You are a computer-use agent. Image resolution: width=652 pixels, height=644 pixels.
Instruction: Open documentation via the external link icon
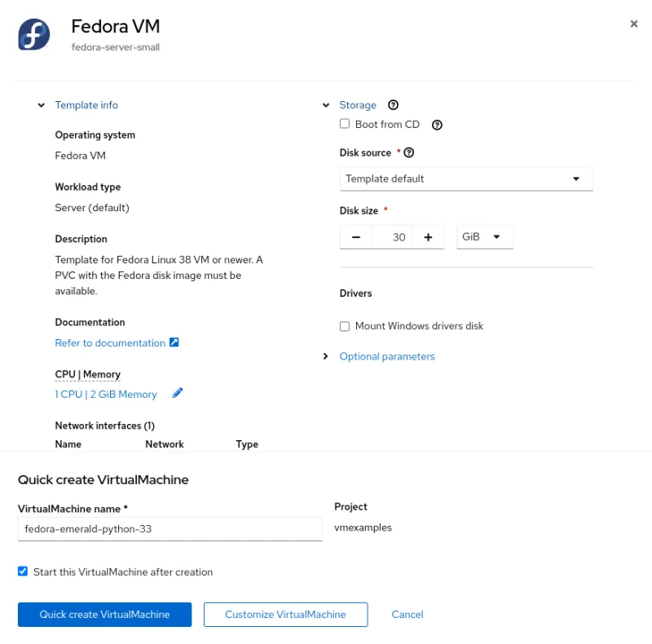coord(173,342)
